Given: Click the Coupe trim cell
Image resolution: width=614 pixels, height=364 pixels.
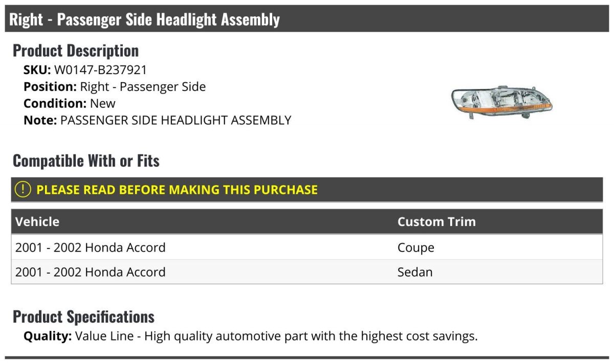Looking at the screenshot, I should pos(416,248).
